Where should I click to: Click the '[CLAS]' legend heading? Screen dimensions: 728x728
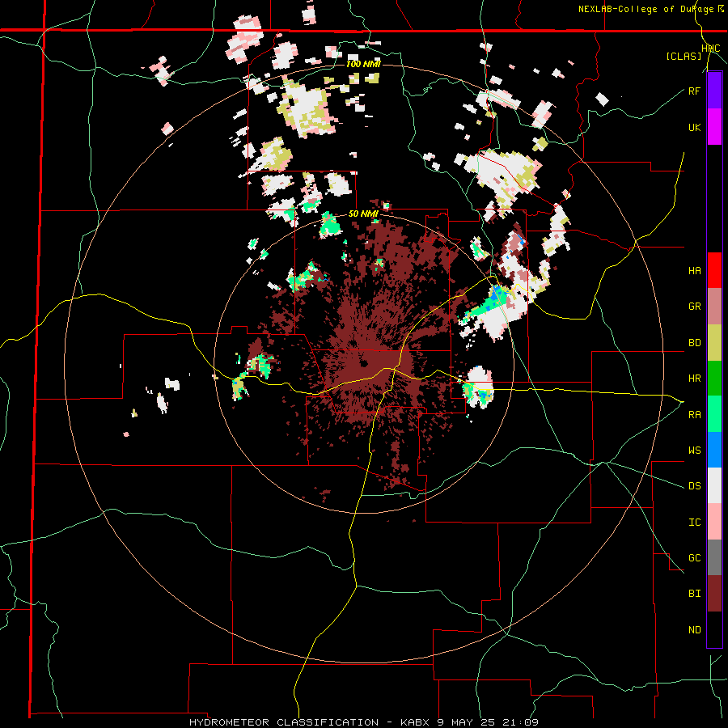(x=684, y=57)
